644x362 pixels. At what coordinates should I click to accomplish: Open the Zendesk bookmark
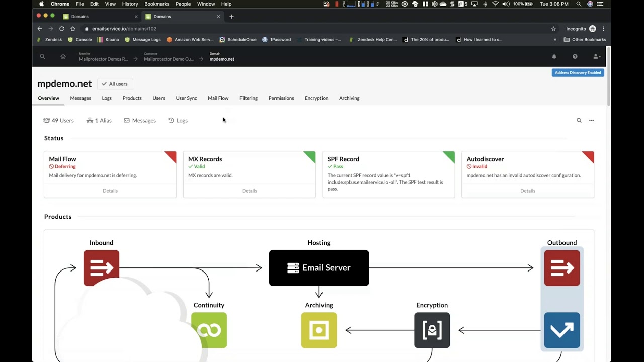coord(50,40)
